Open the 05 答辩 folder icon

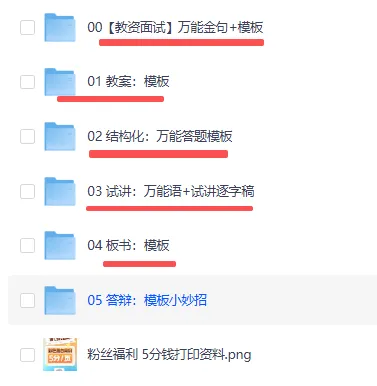60,300
